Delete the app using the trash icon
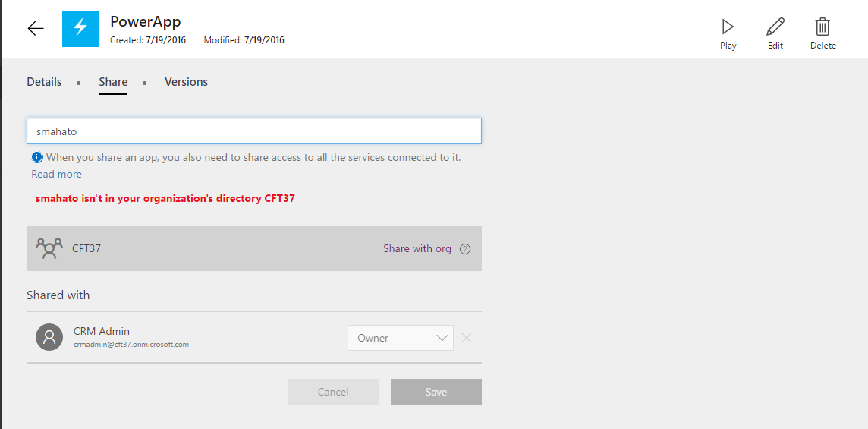868x429 pixels. click(822, 27)
